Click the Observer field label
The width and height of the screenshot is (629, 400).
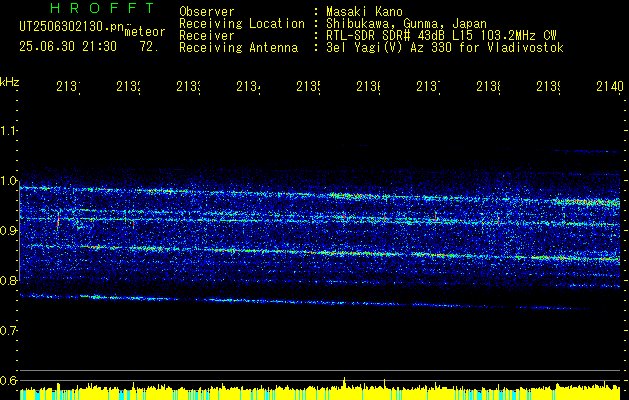coord(207,12)
